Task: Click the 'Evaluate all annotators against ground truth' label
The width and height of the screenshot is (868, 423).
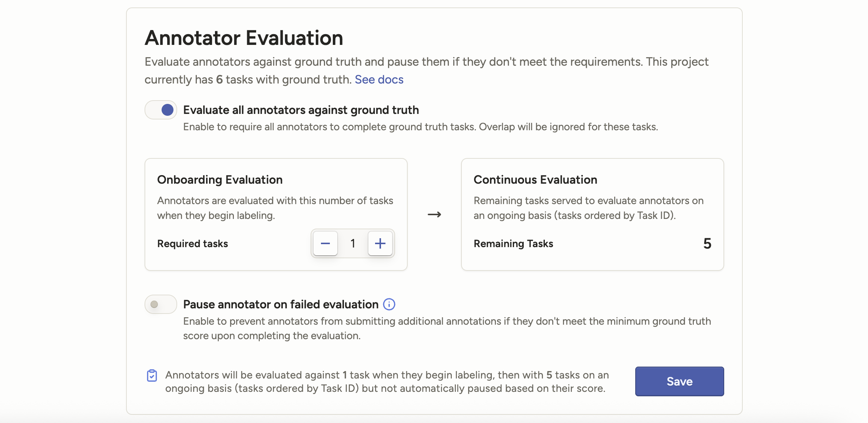Action: point(301,110)
